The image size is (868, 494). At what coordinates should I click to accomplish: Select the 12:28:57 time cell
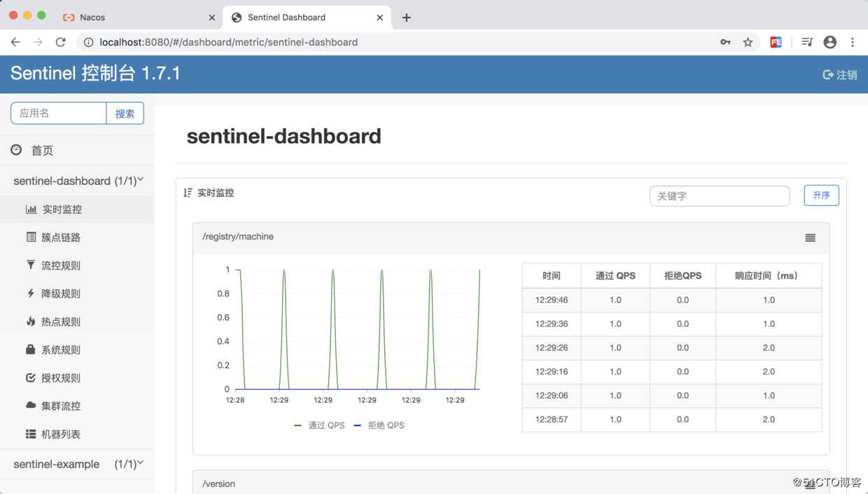click(x=552, y=419)
